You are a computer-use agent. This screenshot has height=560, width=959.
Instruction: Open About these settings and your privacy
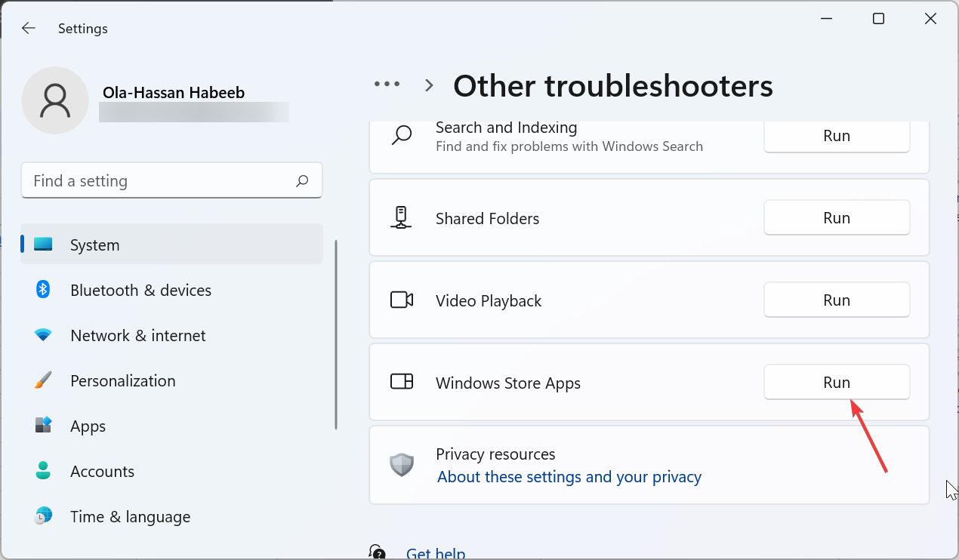coord(569,477)
